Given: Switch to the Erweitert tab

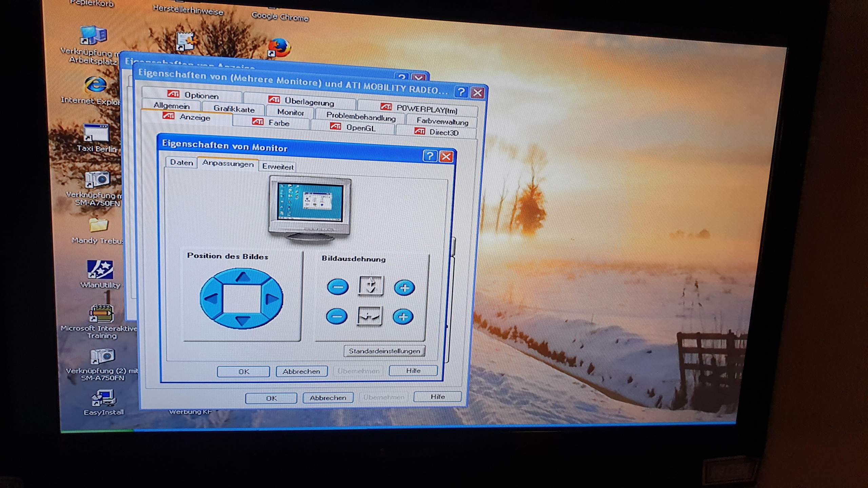Looking at the screenshot, I should (x=278, y=166).
